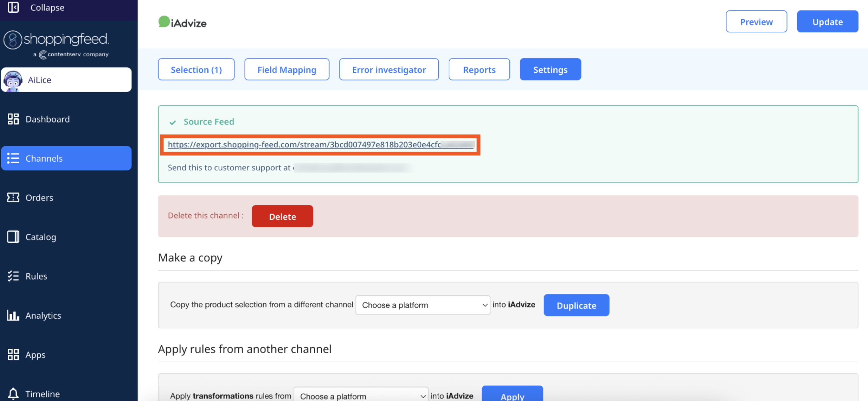
Task: Click the red Delete button
Action: (282, 216)
